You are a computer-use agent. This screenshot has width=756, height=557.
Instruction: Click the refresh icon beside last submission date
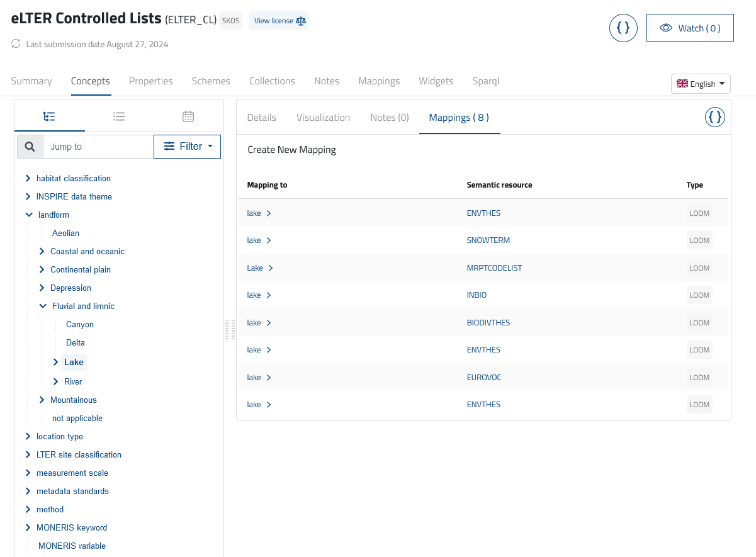pyautogui.click(x=14, y=43)
